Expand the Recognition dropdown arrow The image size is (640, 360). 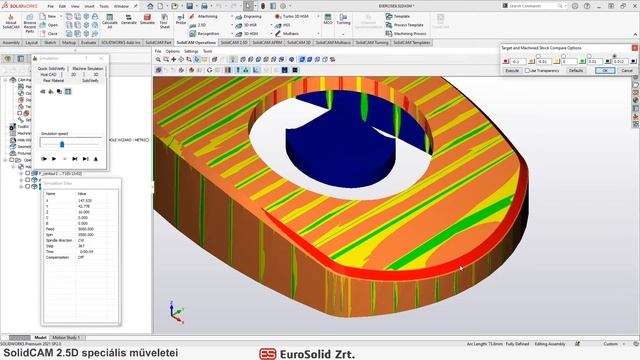pyautogui.click(x=232, y=33)
